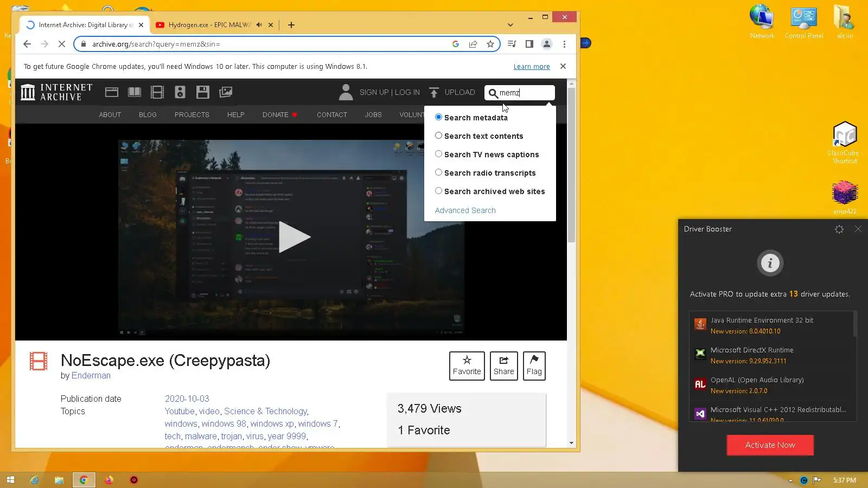Open the Learn more link in update notice
868x488 pixels.
click(532, 67)
